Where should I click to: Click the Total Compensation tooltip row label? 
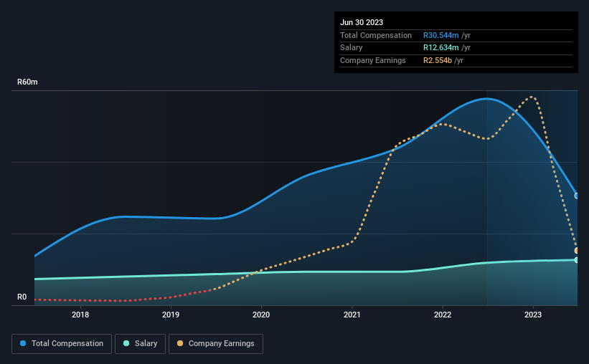376,35
